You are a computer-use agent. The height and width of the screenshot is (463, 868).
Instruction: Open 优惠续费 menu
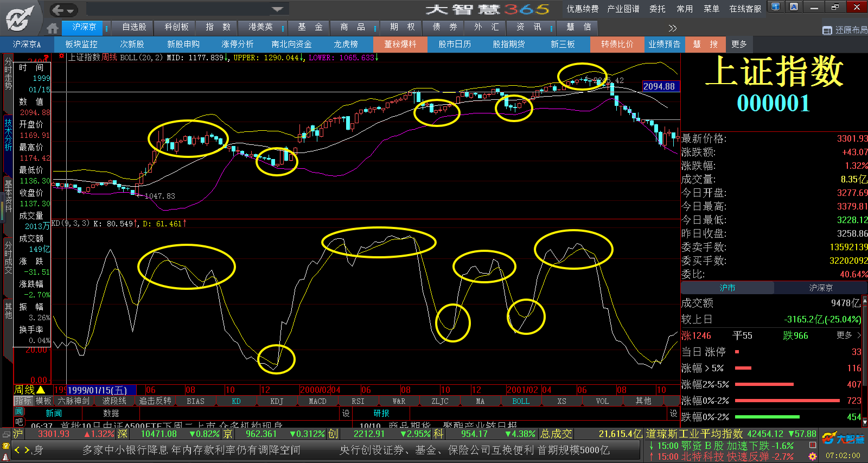point(583,9)
